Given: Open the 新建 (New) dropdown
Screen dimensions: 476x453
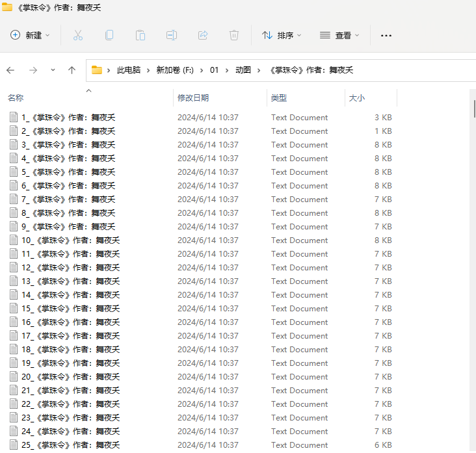Looking at the screenshot, I should tap(30, 35).
